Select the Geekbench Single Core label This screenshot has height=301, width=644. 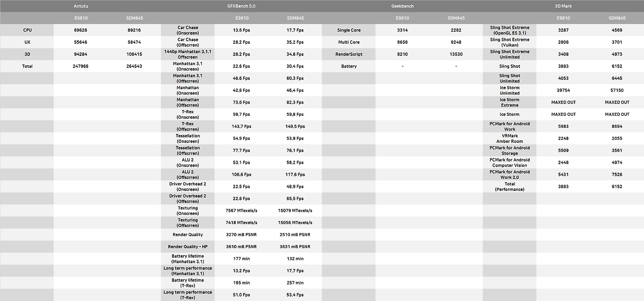(349, 30)
